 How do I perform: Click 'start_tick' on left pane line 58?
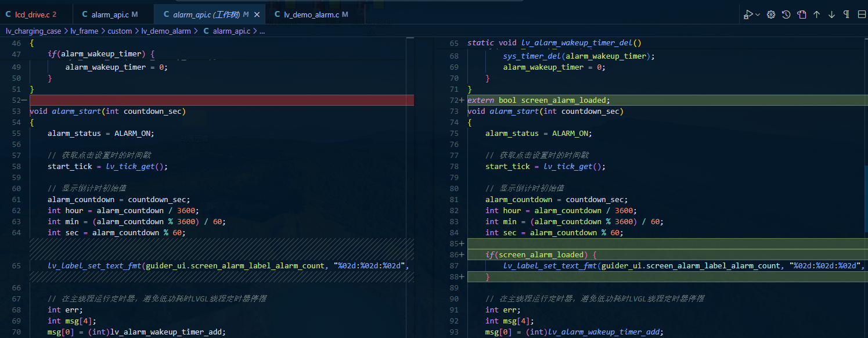(x=70, y=167)
